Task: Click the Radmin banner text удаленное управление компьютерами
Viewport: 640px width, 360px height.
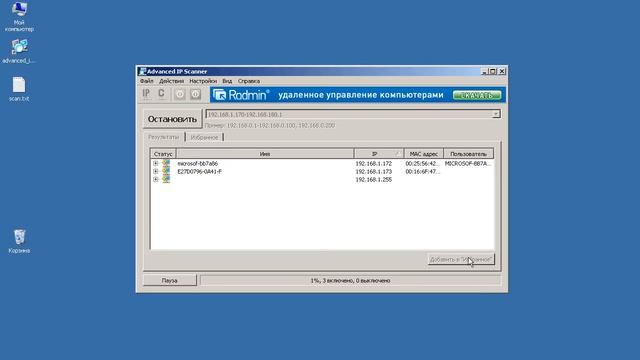Action: tap(361, 95)
